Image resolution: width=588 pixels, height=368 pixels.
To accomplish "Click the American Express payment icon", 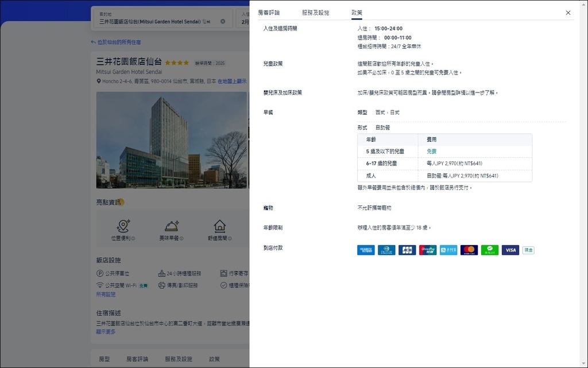I will pyautogui.click(x=366, y=250).
